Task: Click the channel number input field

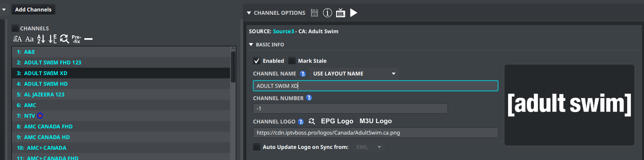Action: pos(350,108)
